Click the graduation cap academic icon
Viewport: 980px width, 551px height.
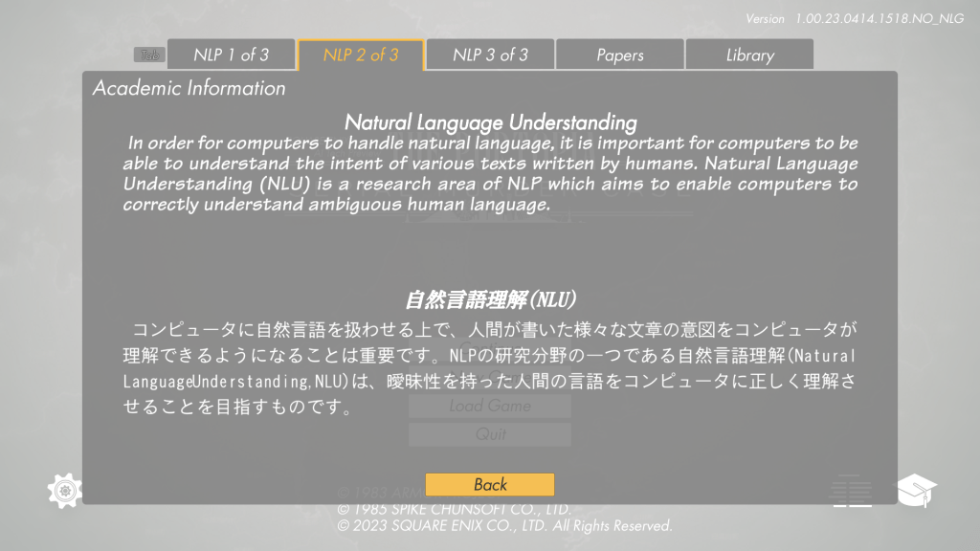[916, 491]
